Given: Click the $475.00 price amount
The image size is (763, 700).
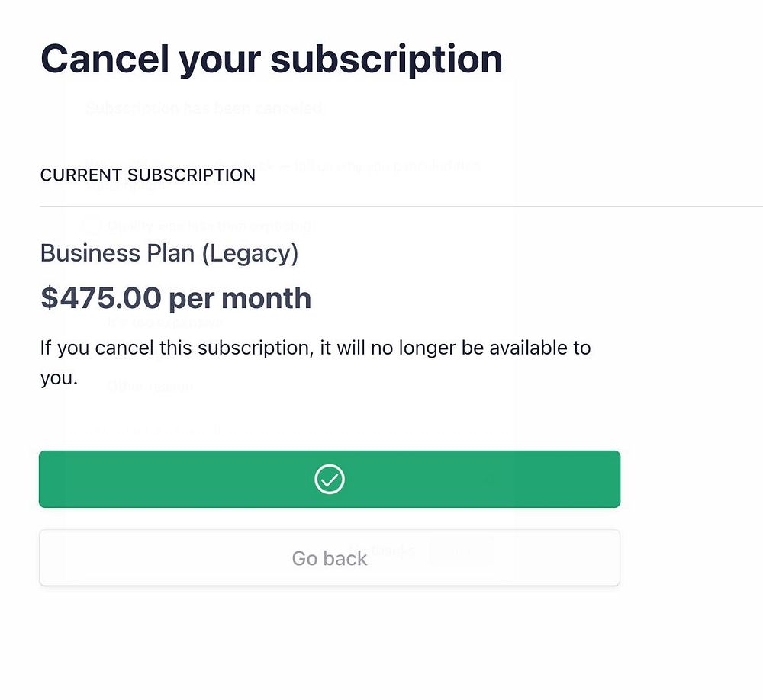Looking at the screenshot, I should [101, 297].
